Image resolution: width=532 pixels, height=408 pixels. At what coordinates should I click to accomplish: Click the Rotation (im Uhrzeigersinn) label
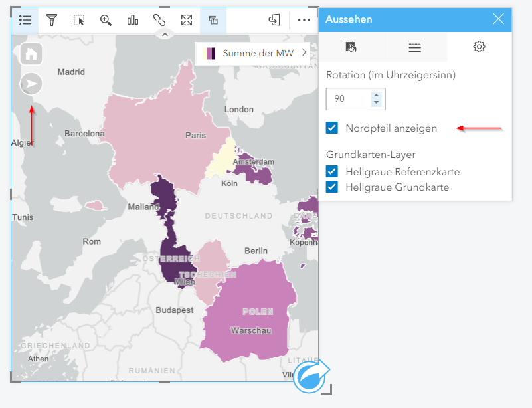click(391, 75)
